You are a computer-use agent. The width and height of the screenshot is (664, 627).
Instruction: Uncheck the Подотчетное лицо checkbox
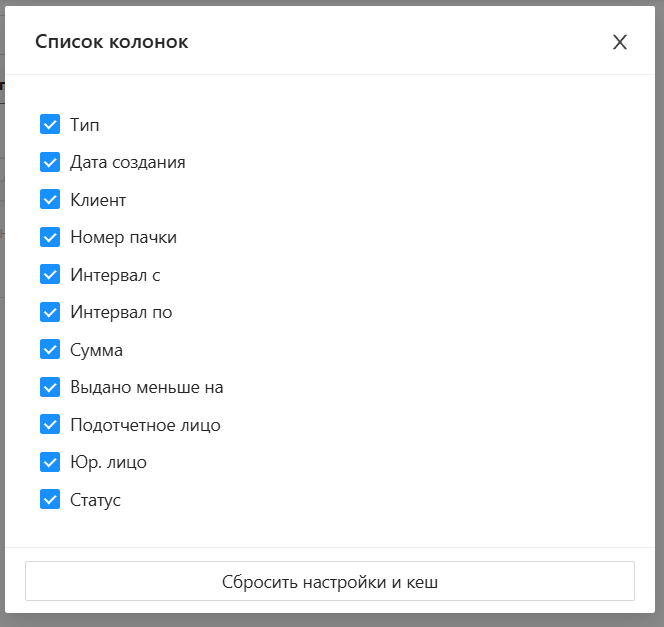pos(50,424)
